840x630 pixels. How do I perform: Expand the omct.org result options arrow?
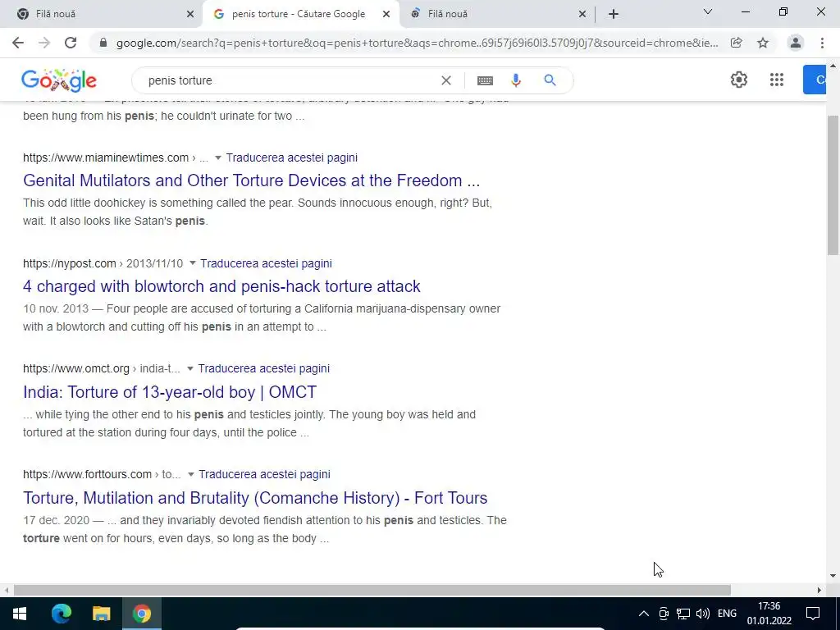tap(189, 369)
